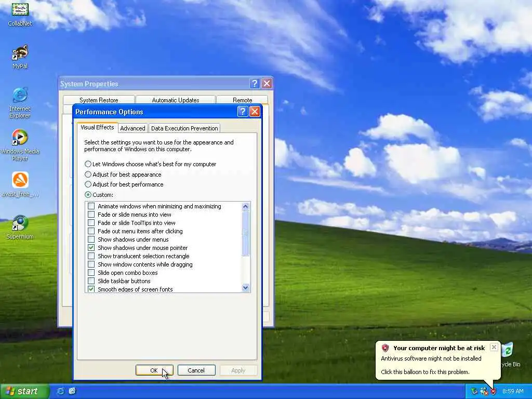Enable 'Fade or slide menus into view'

pos(91,215)
